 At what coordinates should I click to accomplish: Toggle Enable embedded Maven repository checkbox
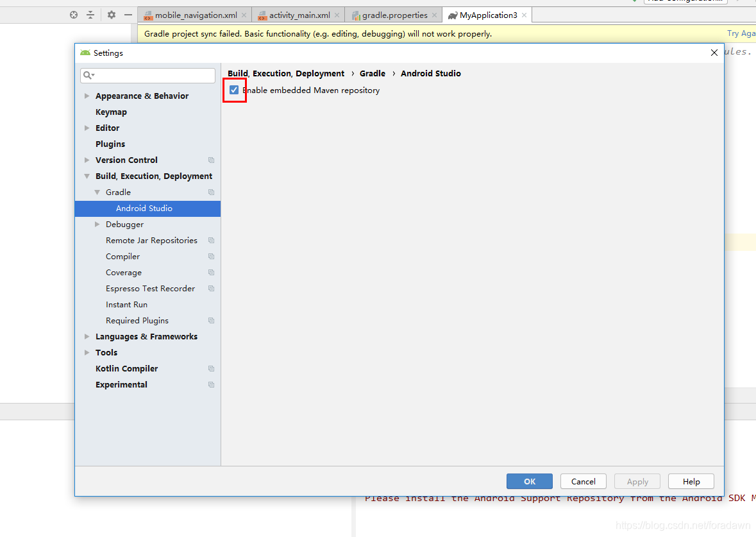tap(234, 90)
